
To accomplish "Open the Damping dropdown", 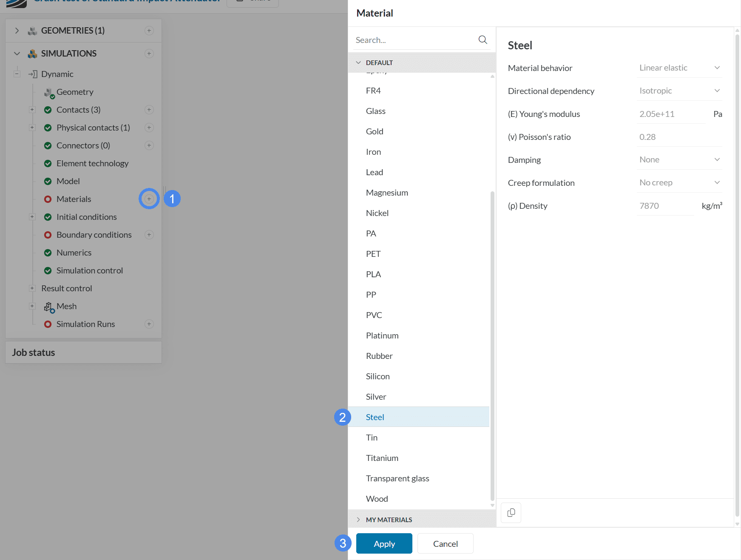I will click(x=679, y=160).
